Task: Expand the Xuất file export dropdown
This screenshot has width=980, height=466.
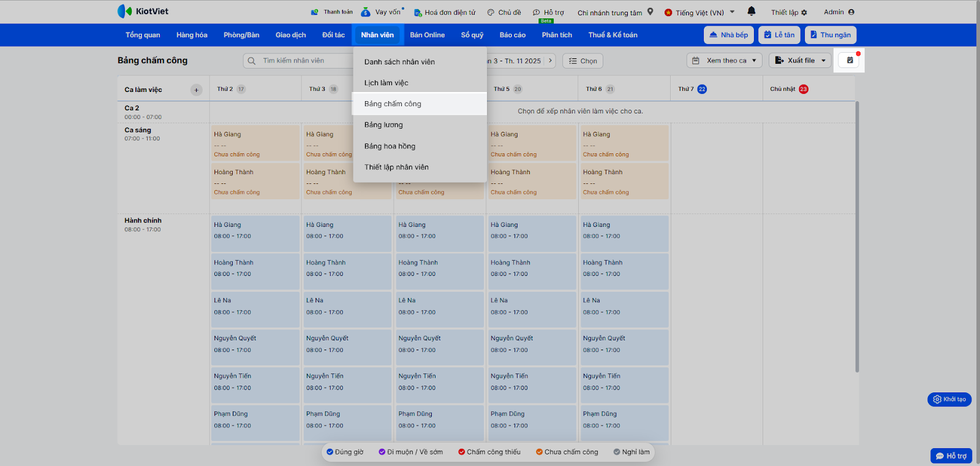Action: coord(800,61)
